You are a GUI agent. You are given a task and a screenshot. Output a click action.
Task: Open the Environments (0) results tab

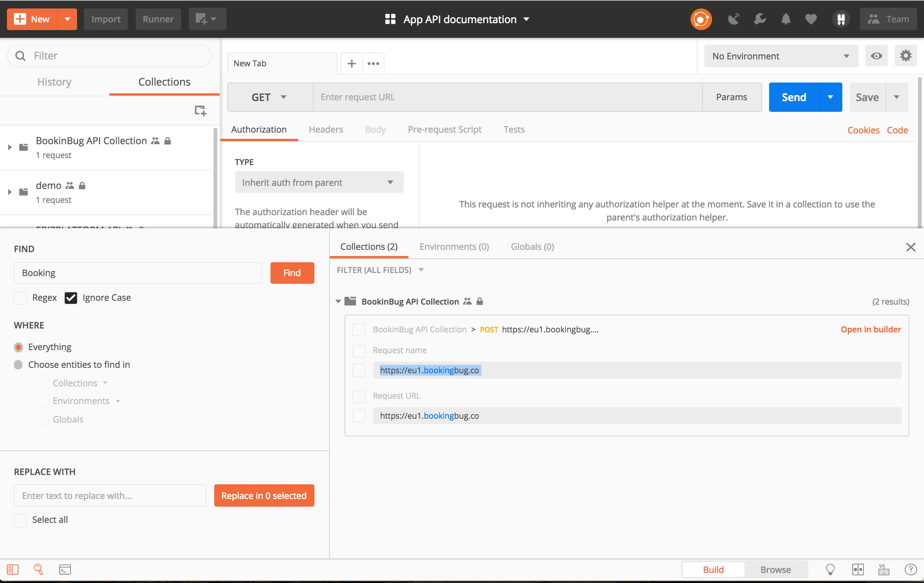point(454,247)
